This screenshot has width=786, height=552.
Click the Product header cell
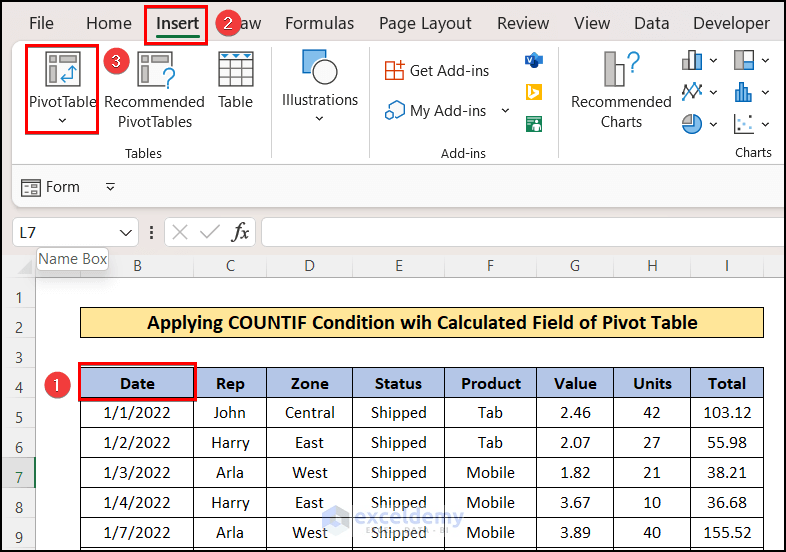[x=490, y=383]
